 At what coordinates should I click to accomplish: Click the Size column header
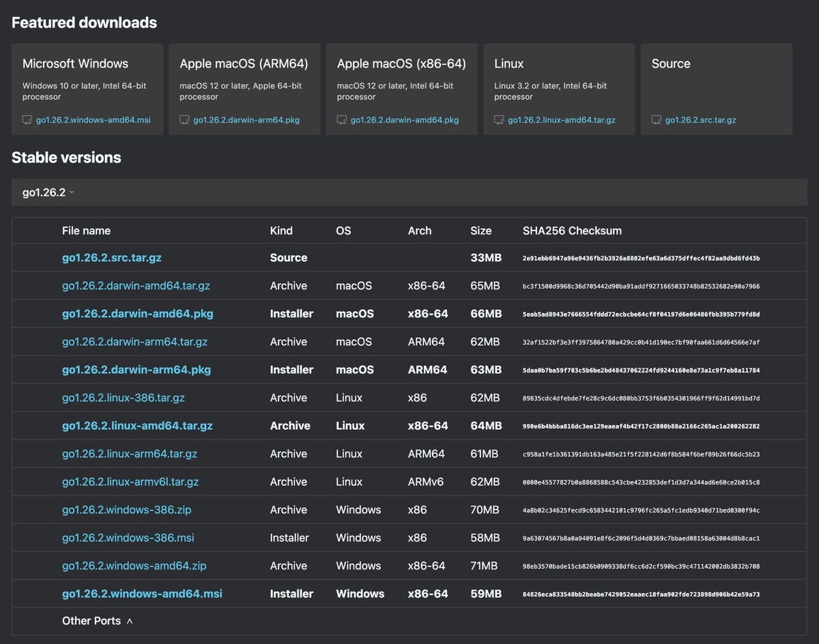click(481, 231)
